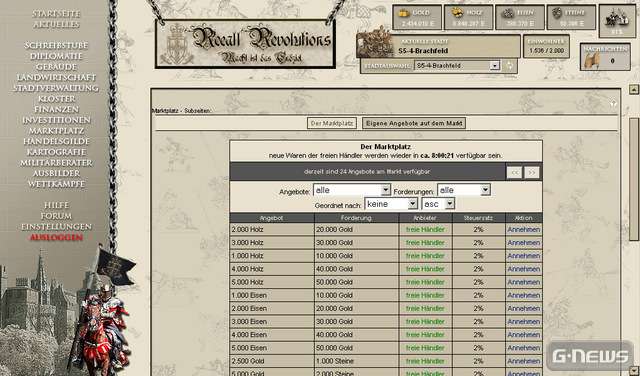Accept the 5.000 Eisen offer
This screenshot has height=376, width=640.
[524, 348]
